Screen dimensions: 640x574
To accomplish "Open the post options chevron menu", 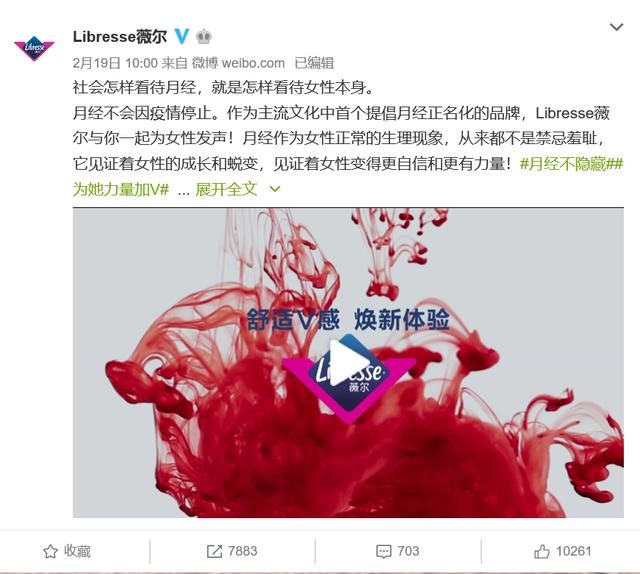I will tap(616, 27).
